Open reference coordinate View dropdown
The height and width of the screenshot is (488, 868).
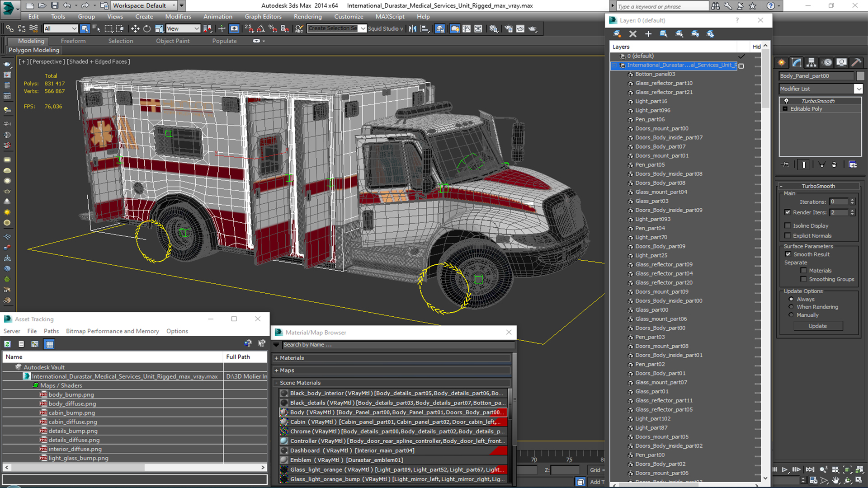pyautogui.click(x=183, y=28)
